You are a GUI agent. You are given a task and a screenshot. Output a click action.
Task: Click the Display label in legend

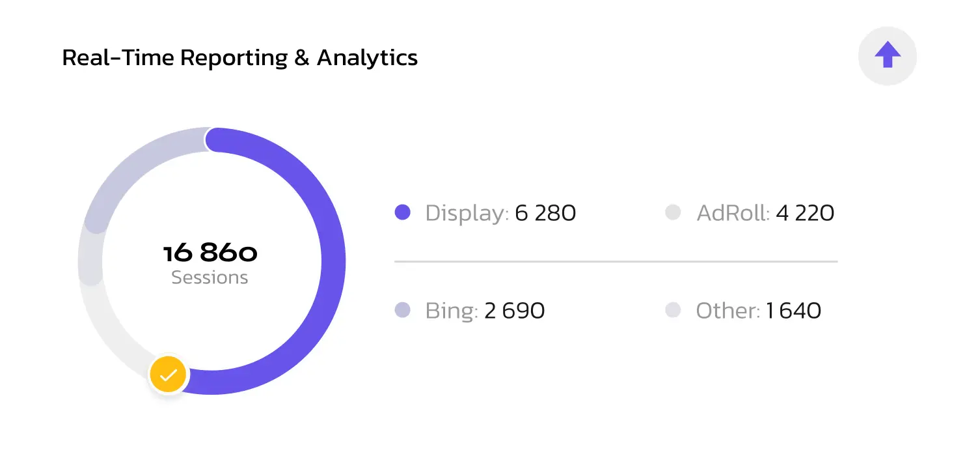[x=467, y=214]
